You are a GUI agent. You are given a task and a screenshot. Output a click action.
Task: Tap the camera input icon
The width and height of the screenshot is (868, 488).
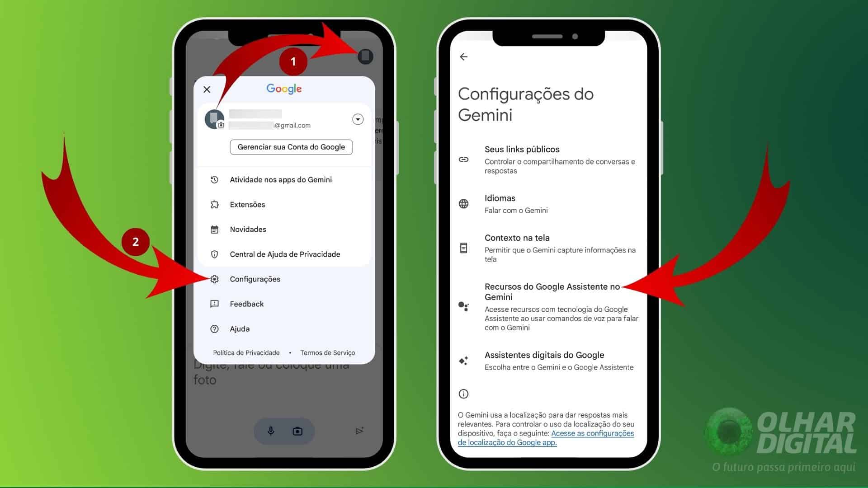click(298, 431)
